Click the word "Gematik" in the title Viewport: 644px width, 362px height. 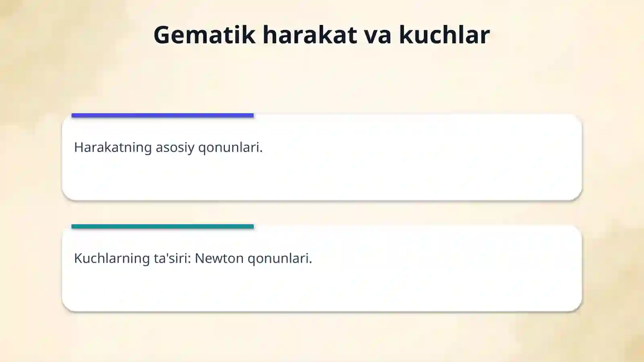(204, 35)
